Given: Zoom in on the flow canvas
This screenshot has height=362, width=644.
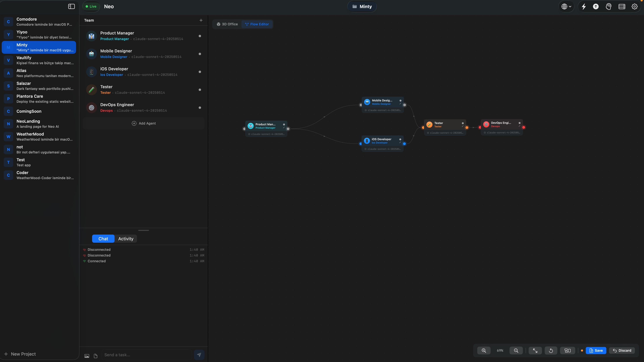Looking at the screenshot, I should click(x=484, y=351).
